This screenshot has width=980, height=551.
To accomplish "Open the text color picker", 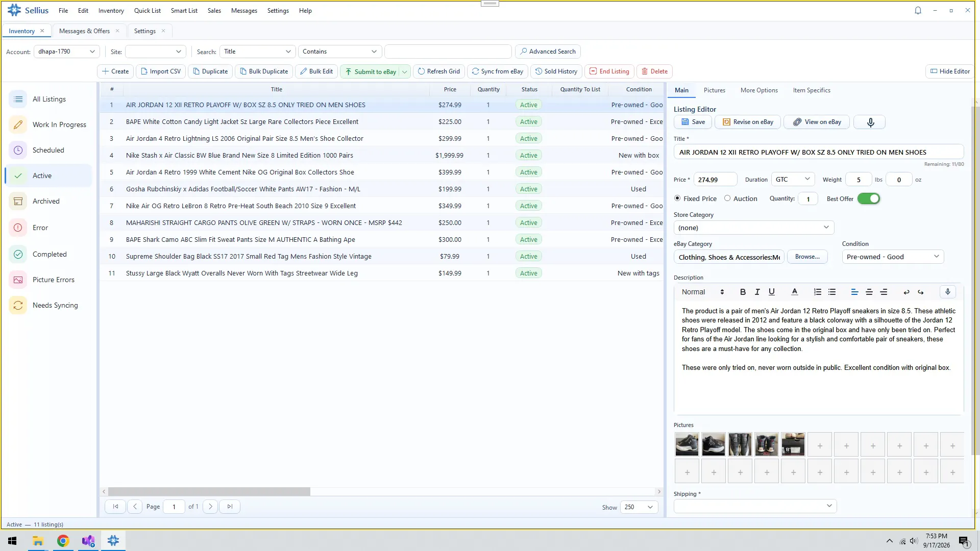I will pyautogui.click(x=794, y=292).
